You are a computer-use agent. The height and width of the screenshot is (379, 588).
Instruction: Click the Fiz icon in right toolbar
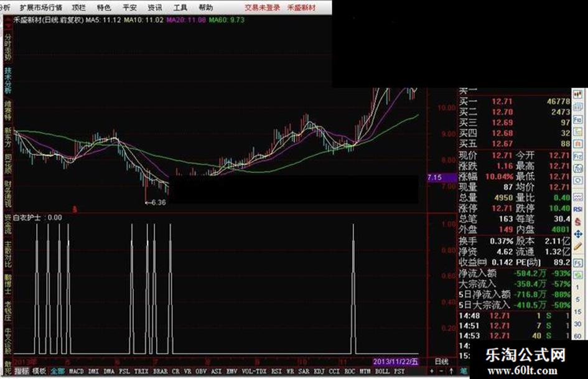tap(578, 156)
